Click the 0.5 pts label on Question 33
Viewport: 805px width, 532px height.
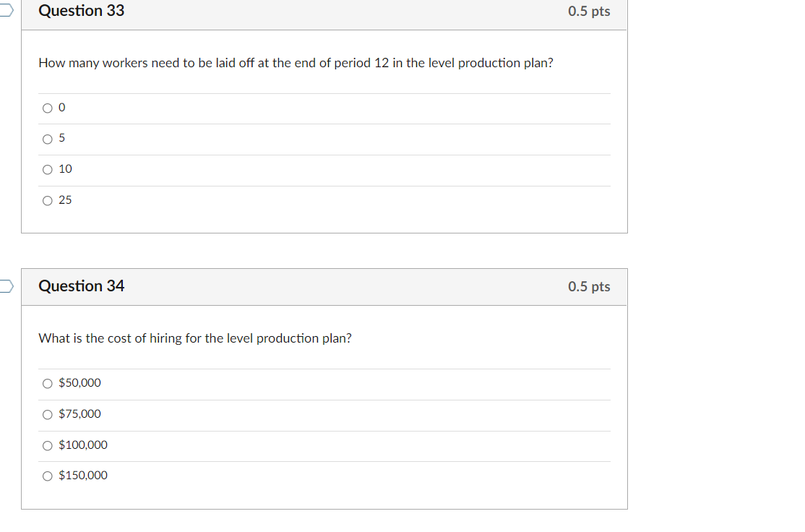(x=589, y=12)
